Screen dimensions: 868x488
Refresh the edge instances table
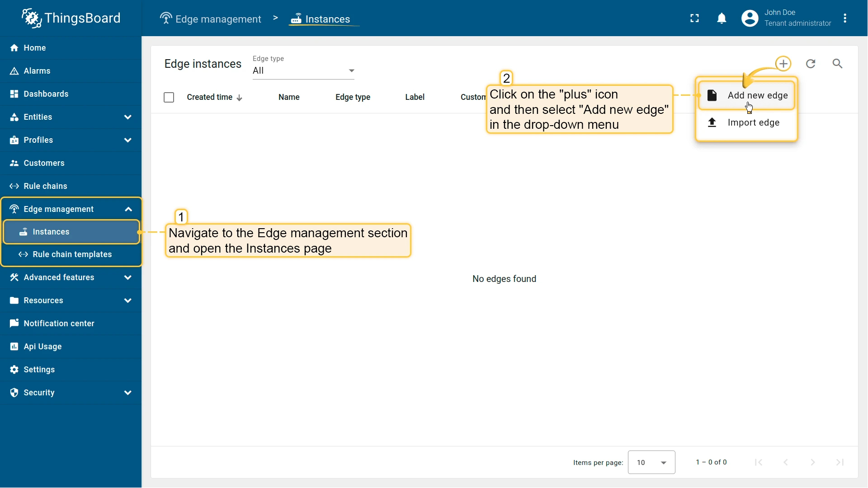tap(811, 64)
